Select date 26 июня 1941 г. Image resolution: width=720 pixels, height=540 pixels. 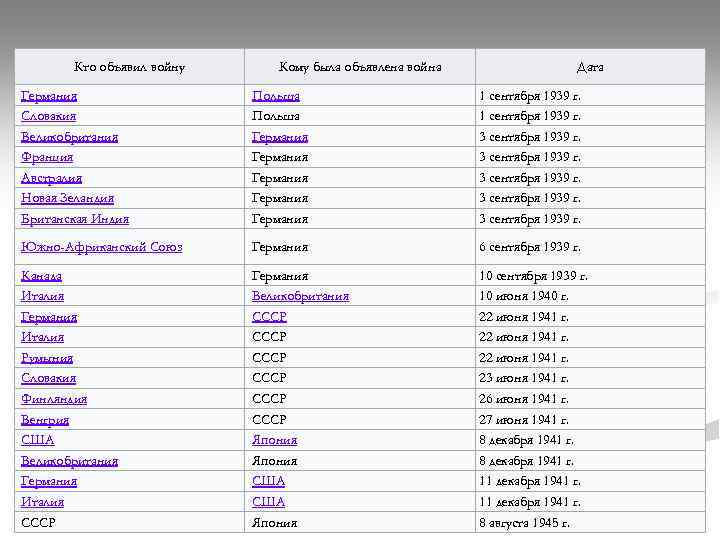tap(524, 399)
